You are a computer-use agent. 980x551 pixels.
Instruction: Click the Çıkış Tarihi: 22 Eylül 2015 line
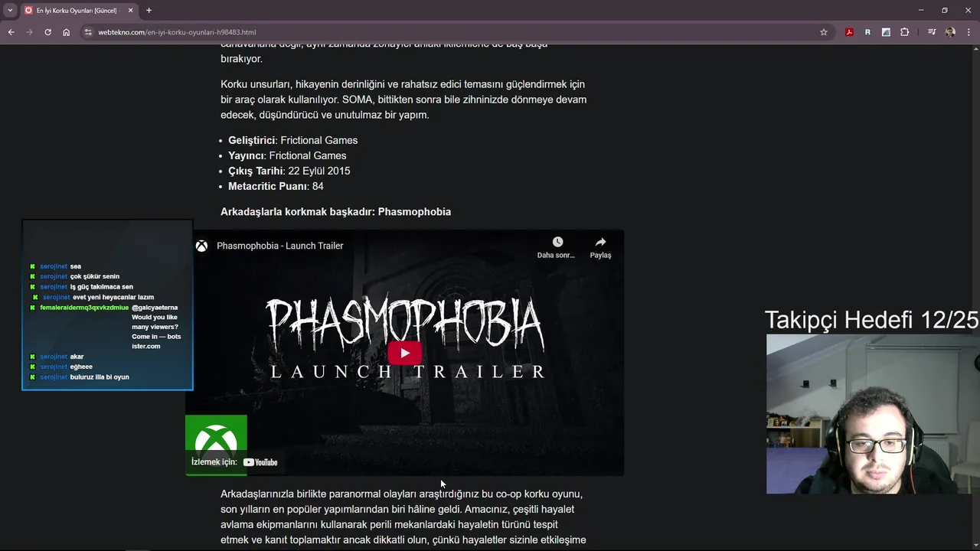289,171
